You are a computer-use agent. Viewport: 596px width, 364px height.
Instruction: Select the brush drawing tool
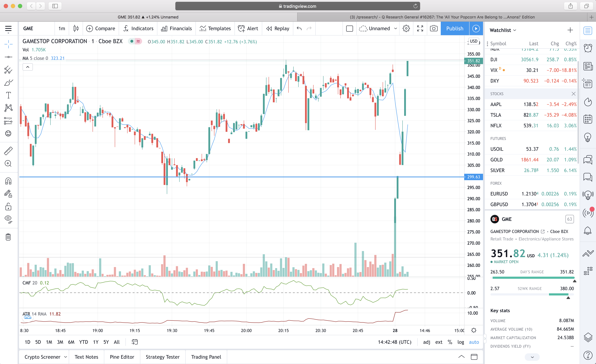tap(8, 83)
